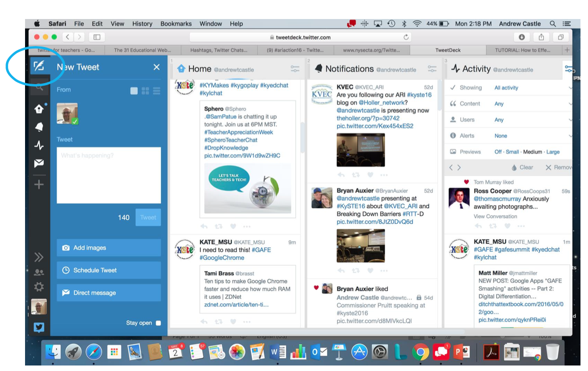The image size is (588, 371).
Task: Set Previews to Medium
Action: click(x=532, y=152)
